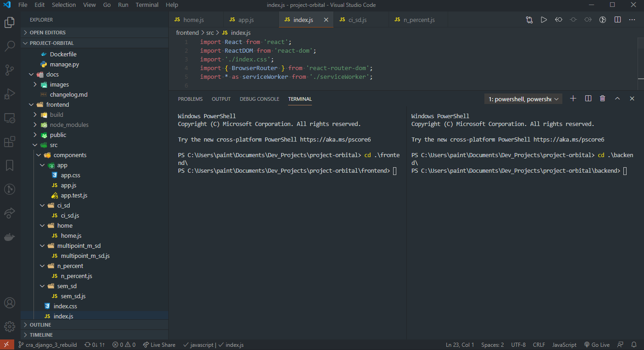Change the UTF-8 encoding in the status bar
Viewport: 644px width, 350px height.
click(518, 345)
